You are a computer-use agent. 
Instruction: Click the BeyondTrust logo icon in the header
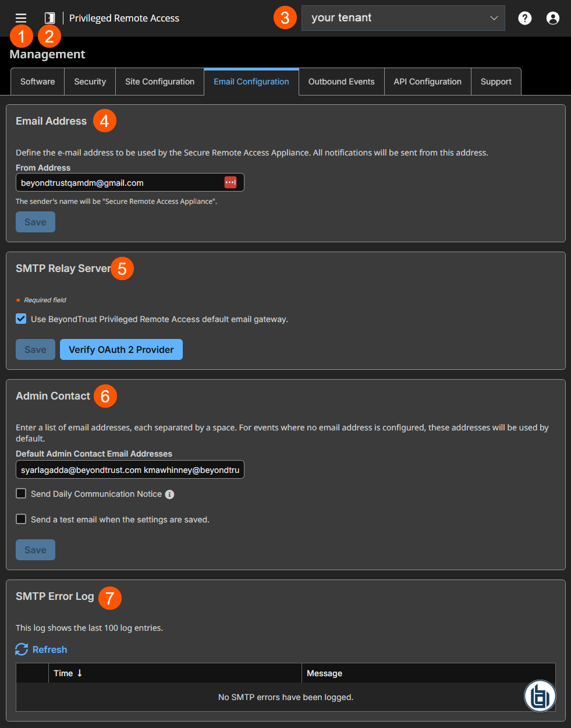pos(49,17)
